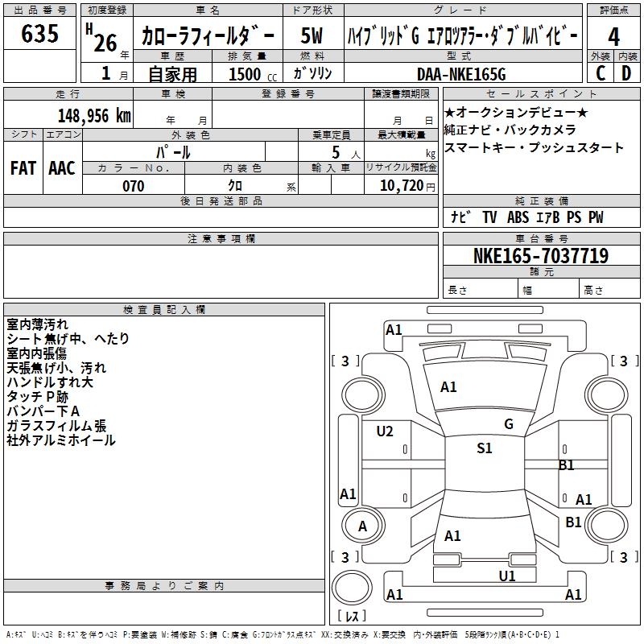Select the mileage 148,956 km
The width and height of the screenshot is (644, 644).
tap(94, 116)
